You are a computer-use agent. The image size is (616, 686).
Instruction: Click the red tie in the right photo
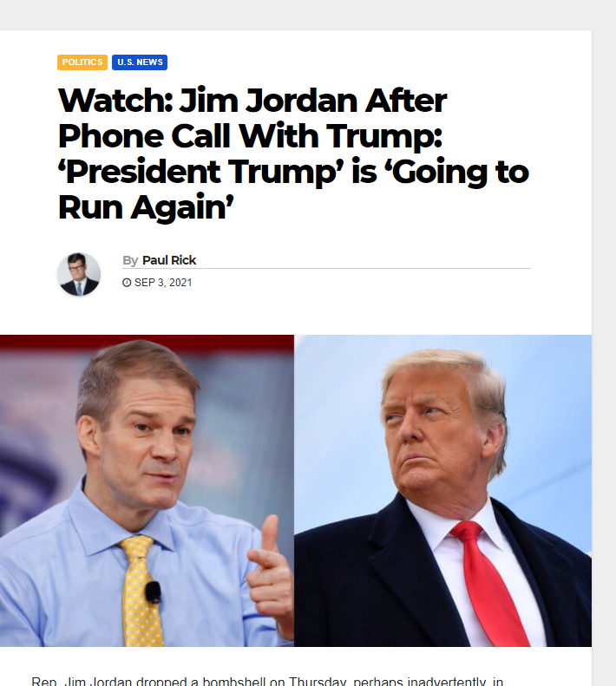point(488,583)
